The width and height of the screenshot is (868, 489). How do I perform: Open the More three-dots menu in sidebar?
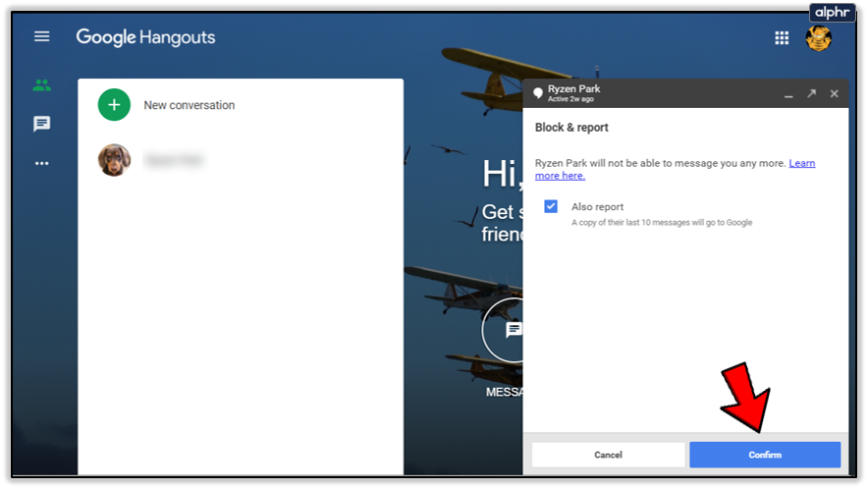coord(41,163)
